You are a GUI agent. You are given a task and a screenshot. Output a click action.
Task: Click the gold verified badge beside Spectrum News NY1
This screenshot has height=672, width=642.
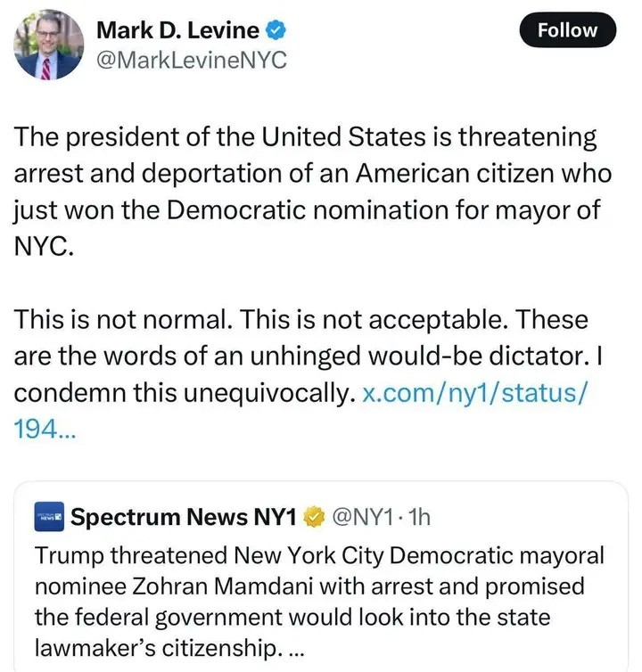pos(314,516)
